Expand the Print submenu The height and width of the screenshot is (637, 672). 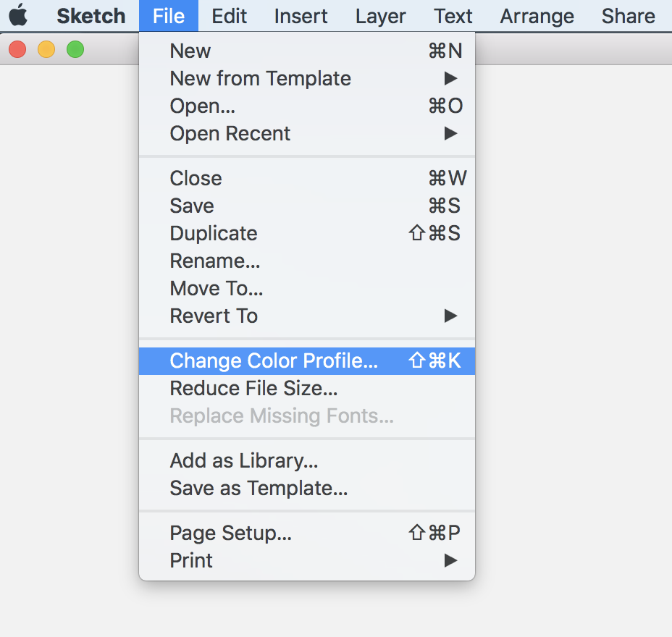[307, 560]
